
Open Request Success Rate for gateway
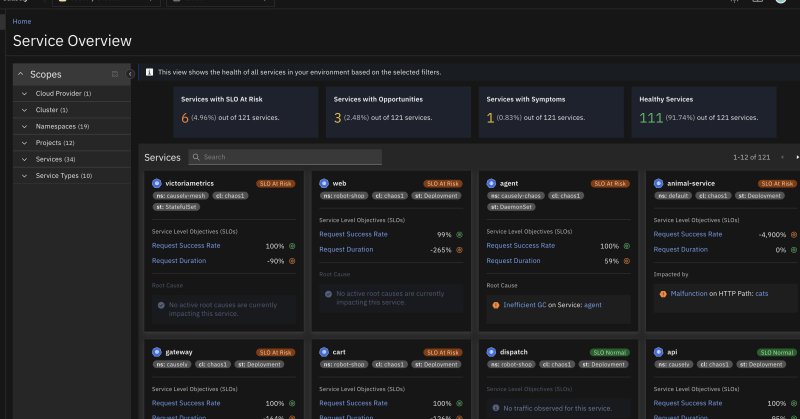[186, 403]
